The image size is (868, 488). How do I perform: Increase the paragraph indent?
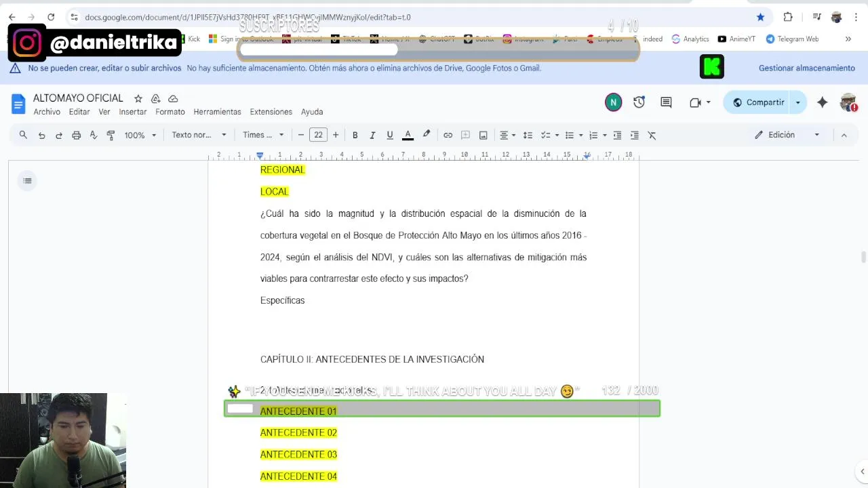635,135
